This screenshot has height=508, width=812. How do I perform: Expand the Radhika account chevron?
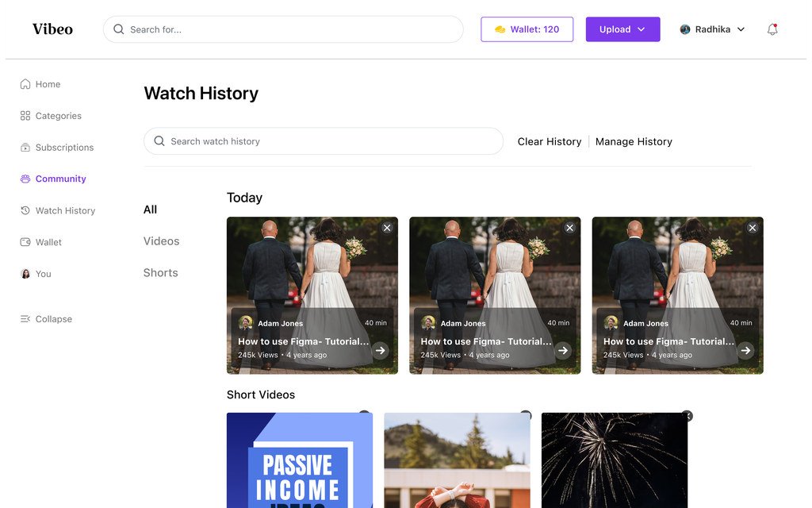point(741,29)
